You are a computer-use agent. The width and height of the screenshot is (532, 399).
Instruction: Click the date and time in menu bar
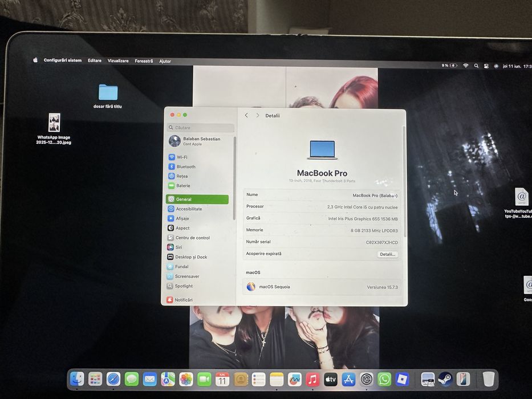click(517, 67)
